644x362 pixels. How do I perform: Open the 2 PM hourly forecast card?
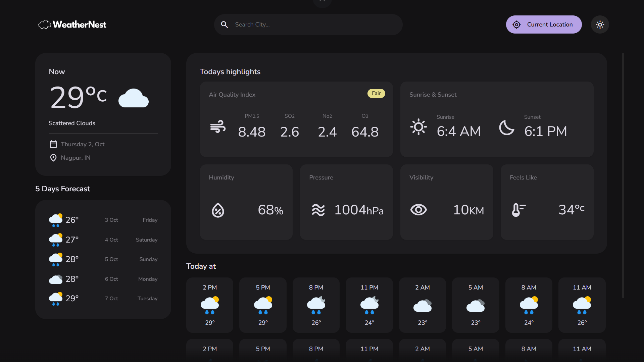coord(210,305)
